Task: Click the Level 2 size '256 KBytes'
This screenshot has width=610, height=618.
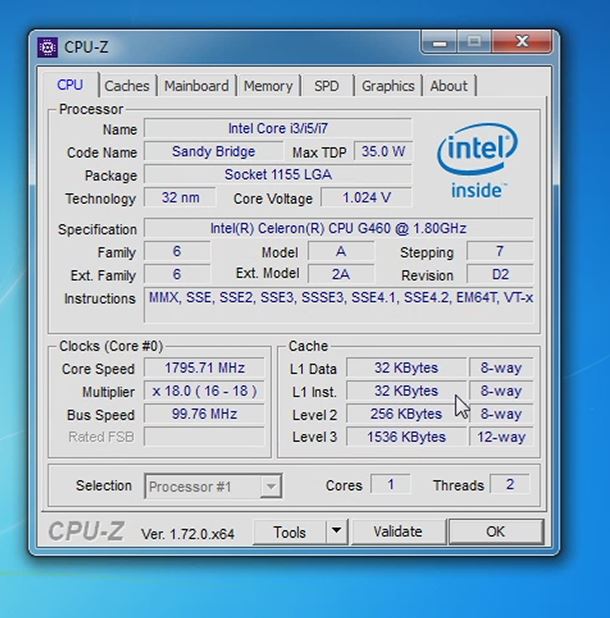Action: (406, 414)
